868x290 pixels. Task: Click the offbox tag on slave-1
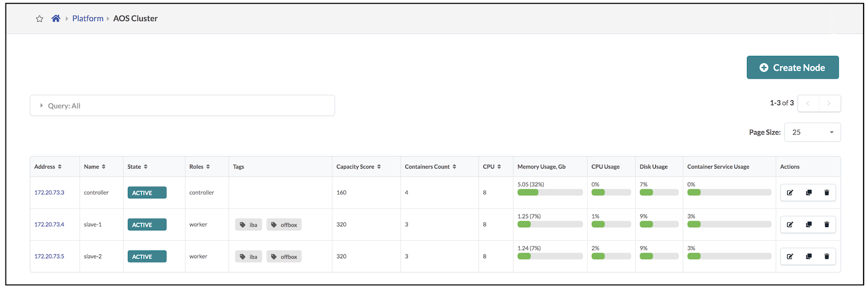click(x=284, y=224)
